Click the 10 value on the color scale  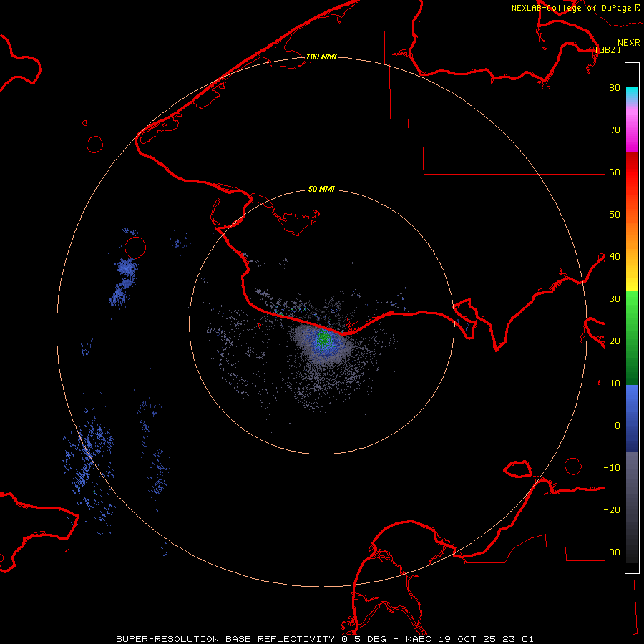pyautogui.click(x=615, y=384)
